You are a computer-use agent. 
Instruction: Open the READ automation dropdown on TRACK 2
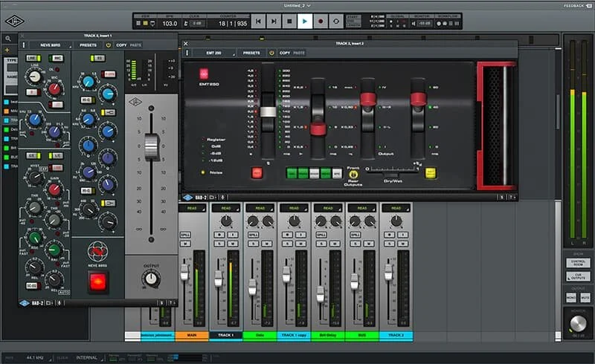tap(396, 209)
